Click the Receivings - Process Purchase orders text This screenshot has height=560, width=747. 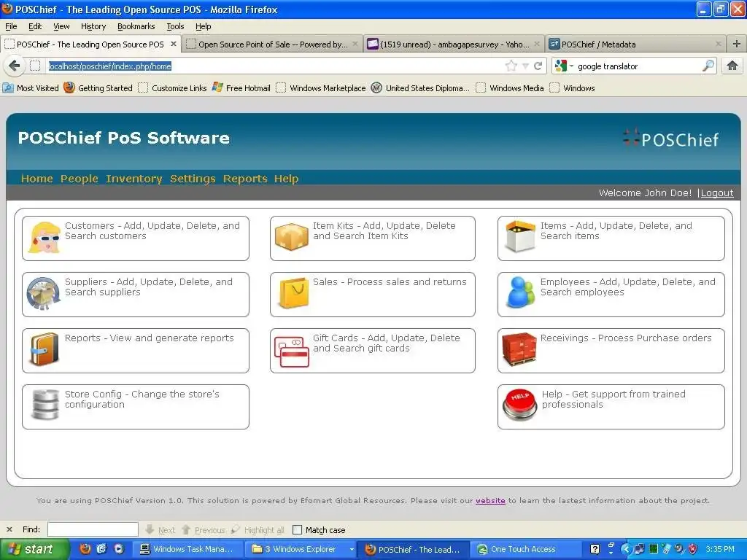tap(626, 338)
